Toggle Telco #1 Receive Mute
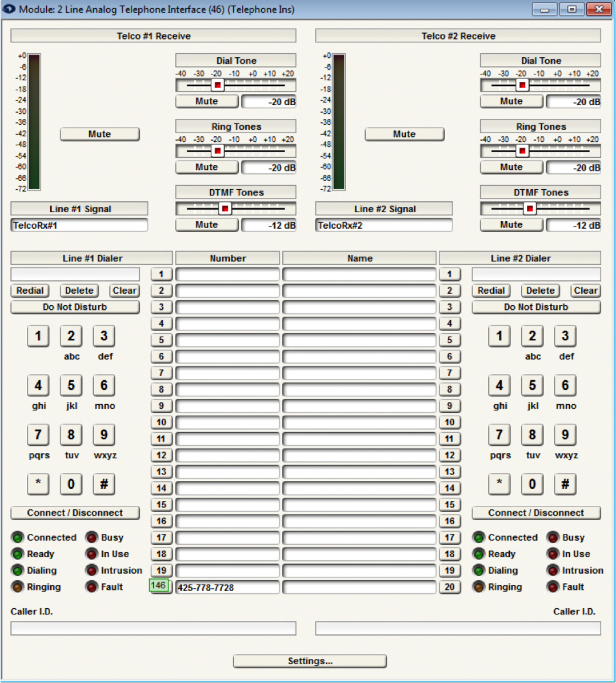The width and height of the screenshot is (616, 683). pos(100,134)
